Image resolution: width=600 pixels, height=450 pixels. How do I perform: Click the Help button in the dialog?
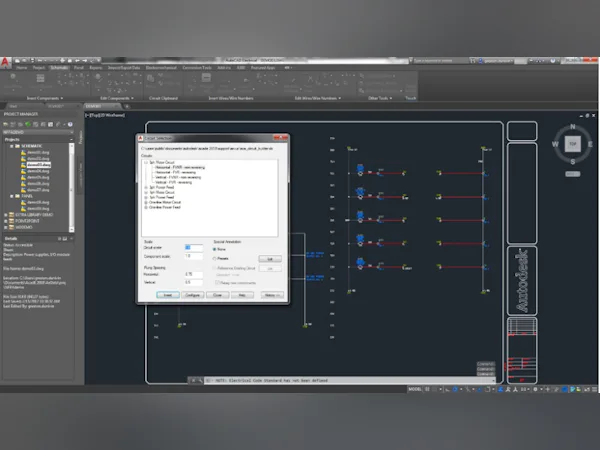point(242,295)
